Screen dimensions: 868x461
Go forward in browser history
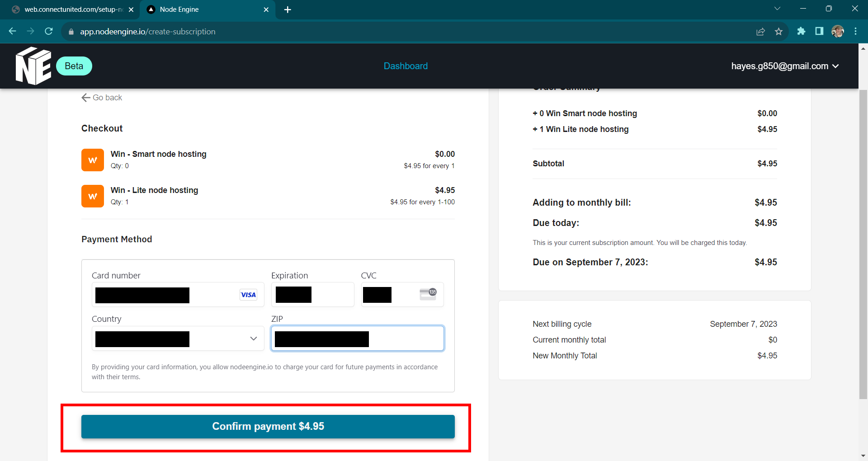pyautogui.click(x=31, y=31)
